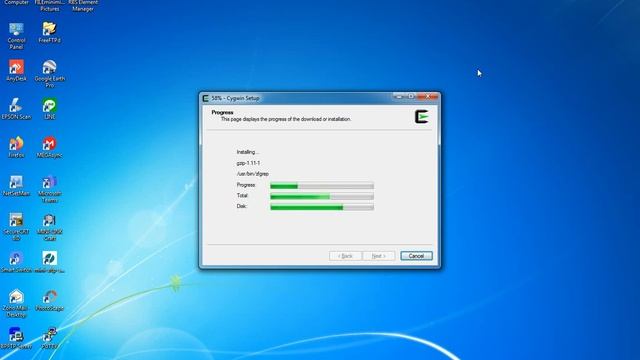The height and width of the screenshot is (360, 640).
Task: Click the Disk progress bar
Action: click(x=322, y=207)
